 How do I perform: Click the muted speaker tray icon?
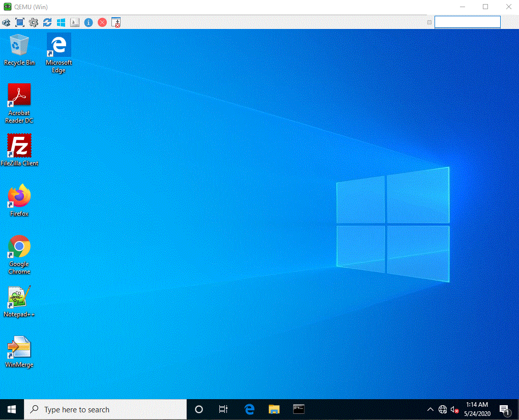pyautogui.click(x=455, y=410)
